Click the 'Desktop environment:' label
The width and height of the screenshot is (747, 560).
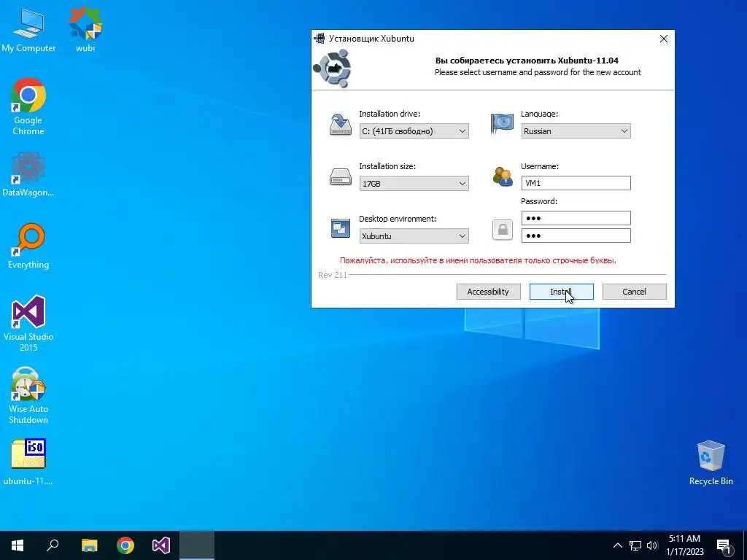pyautogui.click(x=398, y=219)
